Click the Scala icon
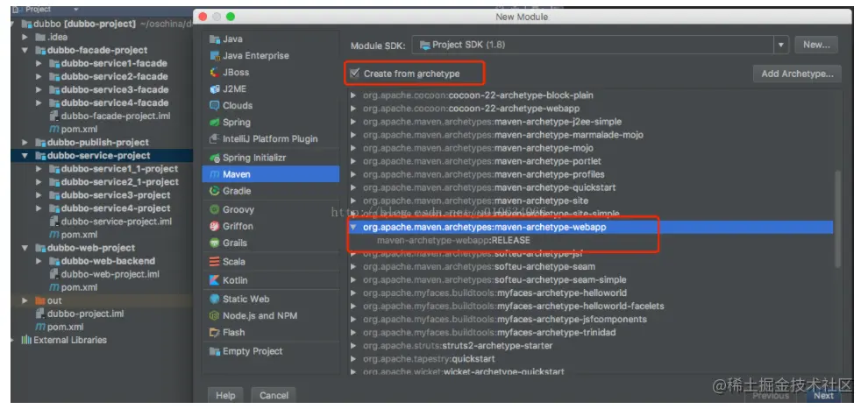868x409 pixels. point(214,262)
